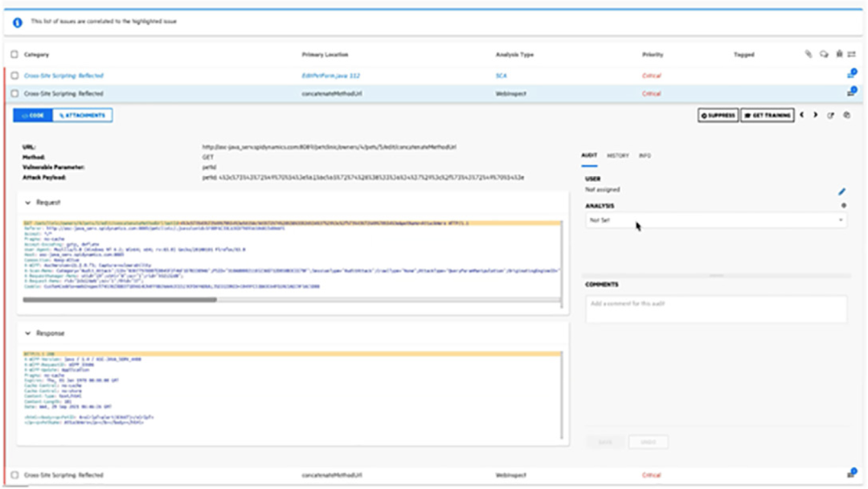868x489 pixels.
Task: Go to next issue with right arrow
Action: 816,115
